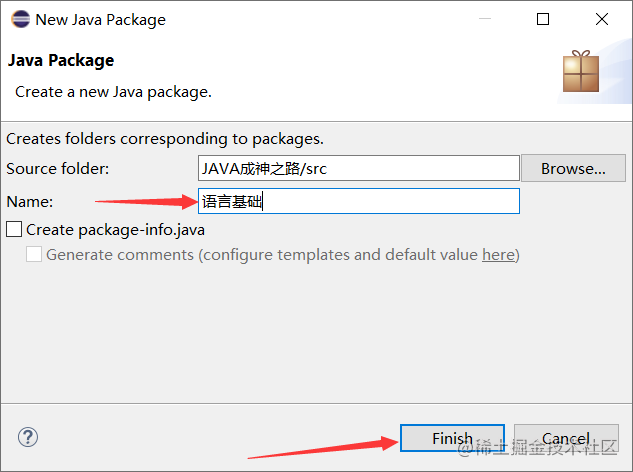
Task: Click inside the Name input field
Action: [359, 201]
